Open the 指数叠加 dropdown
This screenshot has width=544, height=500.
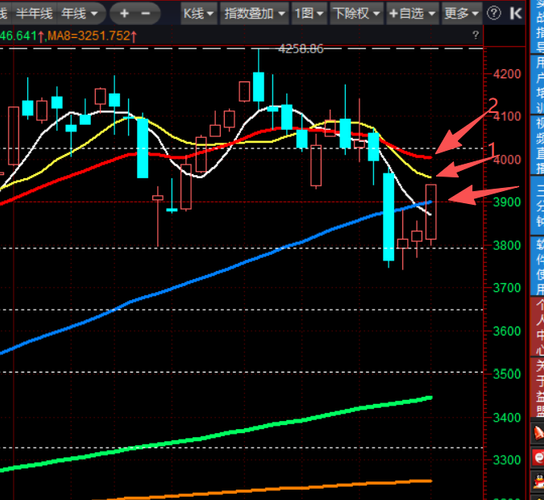pyautogui.click(x=254, y=14)
